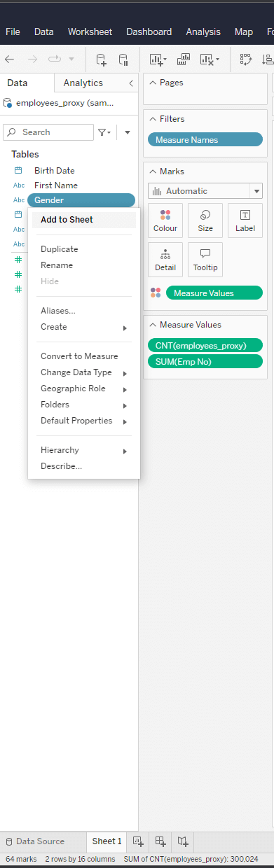Click the Swap Rows and Columns icon
Image resolution: width=274 pixels, height=868 pixels.
[246, 59]
